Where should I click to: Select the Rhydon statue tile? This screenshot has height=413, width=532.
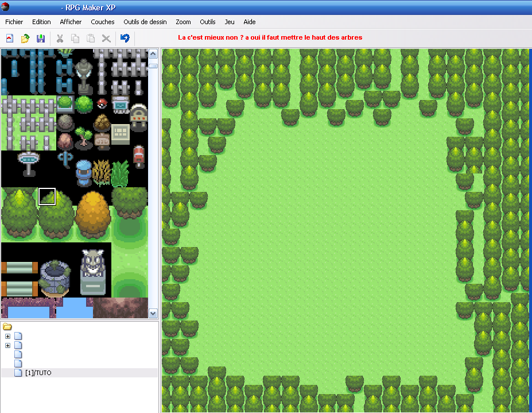pyautogui.click(x=93, y=272)
